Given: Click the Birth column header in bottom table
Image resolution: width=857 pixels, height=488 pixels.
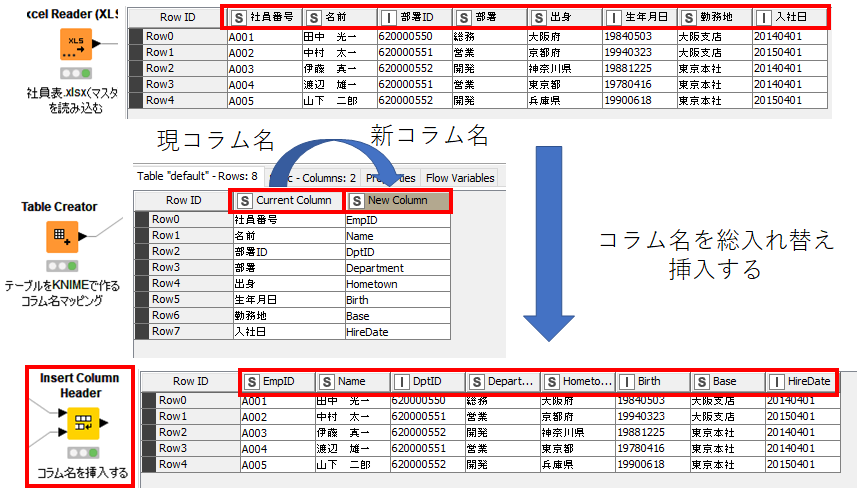Looking at the screenshot, I should pyautogui.click(x=653, y=381).
